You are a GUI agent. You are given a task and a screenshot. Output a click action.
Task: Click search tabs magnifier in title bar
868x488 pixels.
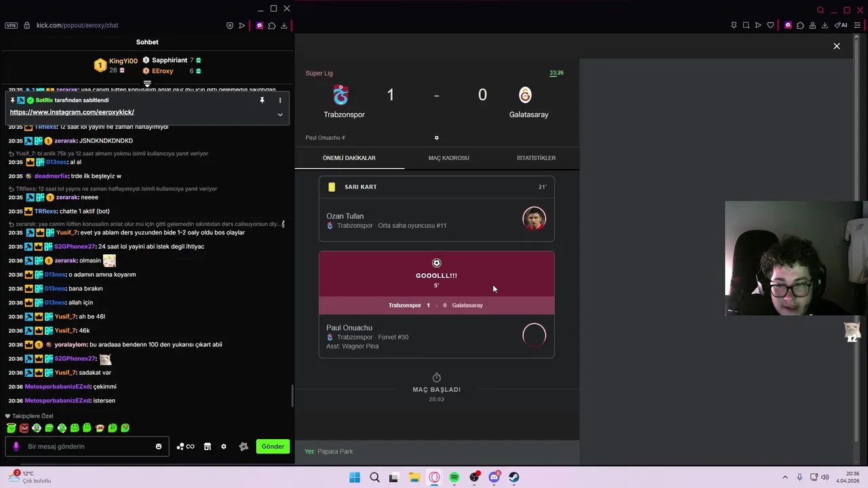(821, 10)
